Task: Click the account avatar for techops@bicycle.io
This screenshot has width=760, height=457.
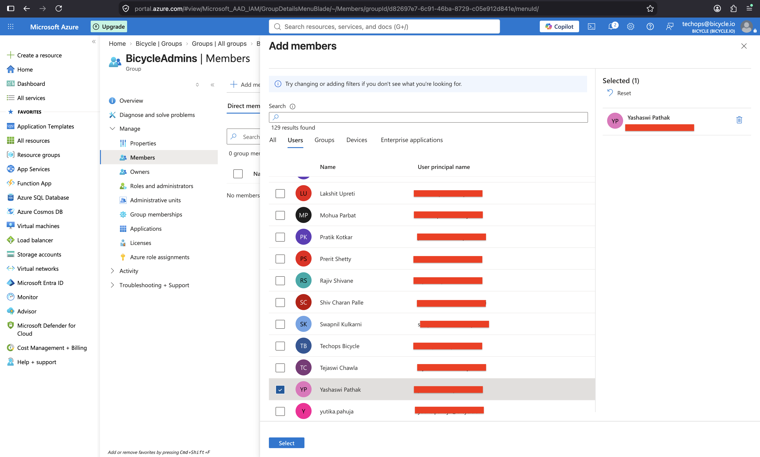Action: click(x=747, y=27)
